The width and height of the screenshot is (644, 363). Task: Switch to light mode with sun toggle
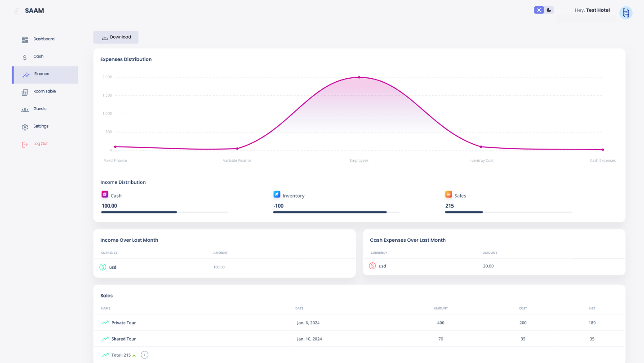click(x=539, y=10)
